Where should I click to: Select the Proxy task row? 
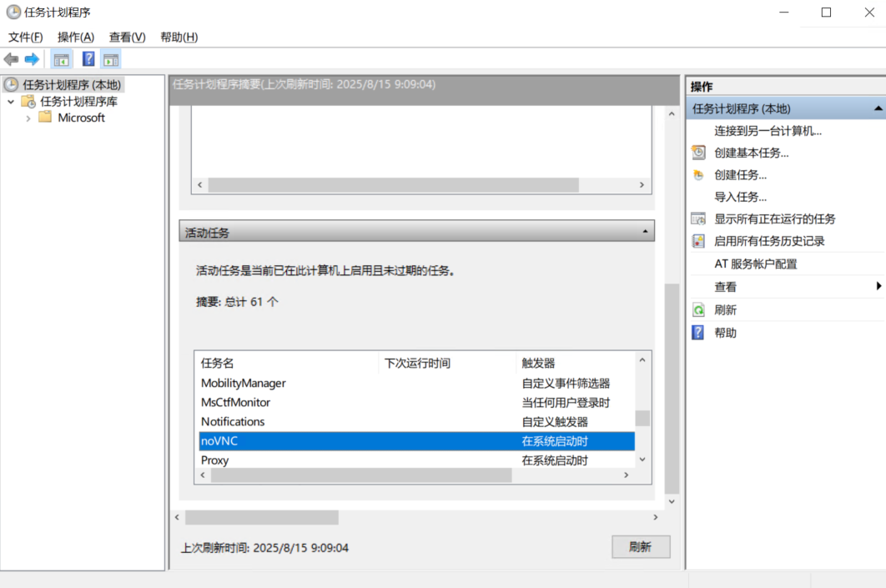pos(417,460)
